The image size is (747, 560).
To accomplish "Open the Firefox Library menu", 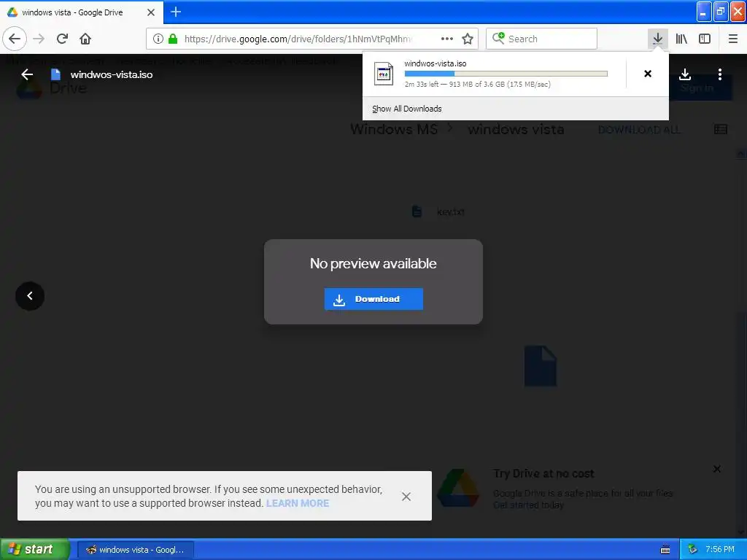I will tap(681, 39).
